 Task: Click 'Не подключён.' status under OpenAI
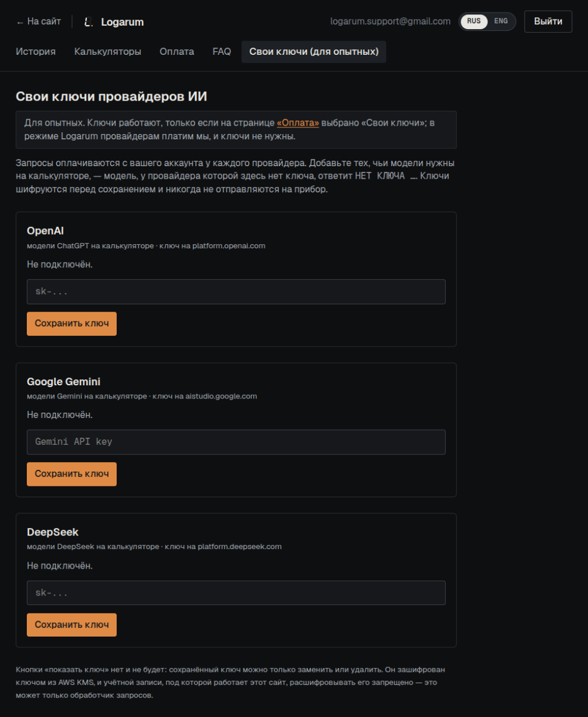(60, 264)
